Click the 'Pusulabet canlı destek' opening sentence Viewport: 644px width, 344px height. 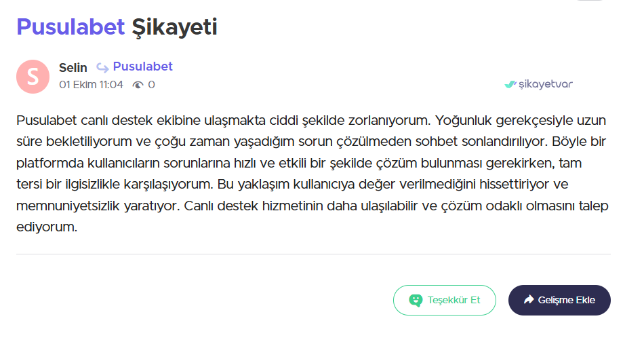click(224, 120)
